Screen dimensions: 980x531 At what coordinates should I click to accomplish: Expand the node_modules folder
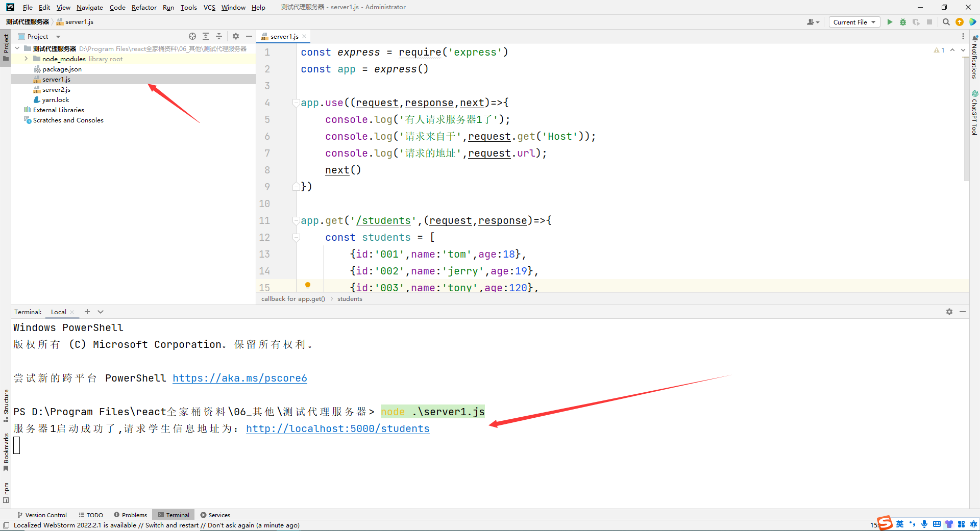point(26,59)
